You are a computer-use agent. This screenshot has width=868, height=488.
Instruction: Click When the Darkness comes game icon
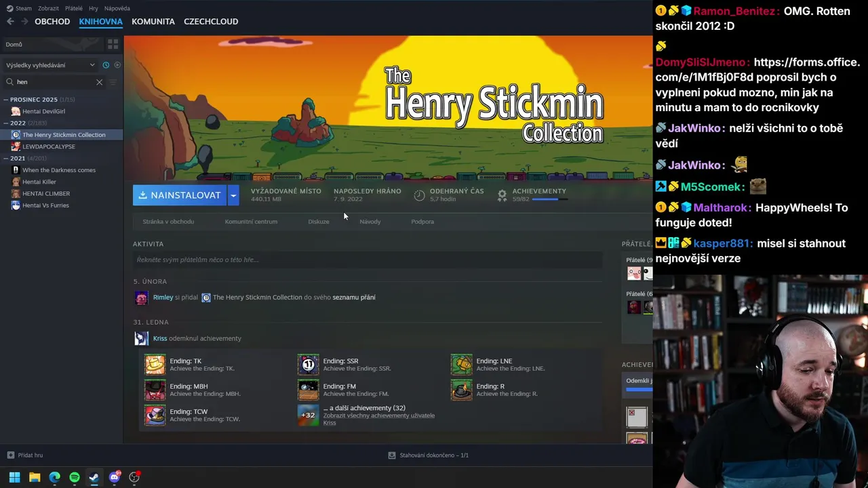click(16, 170)
